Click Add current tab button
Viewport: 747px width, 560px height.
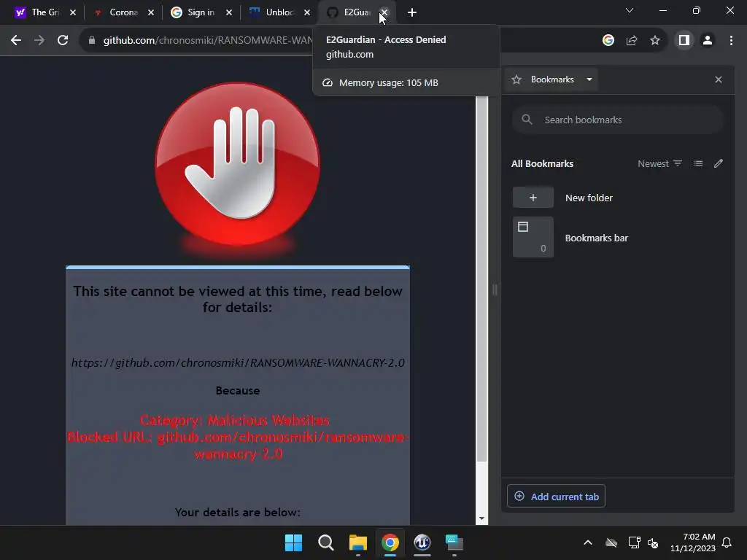coord(556,496)
